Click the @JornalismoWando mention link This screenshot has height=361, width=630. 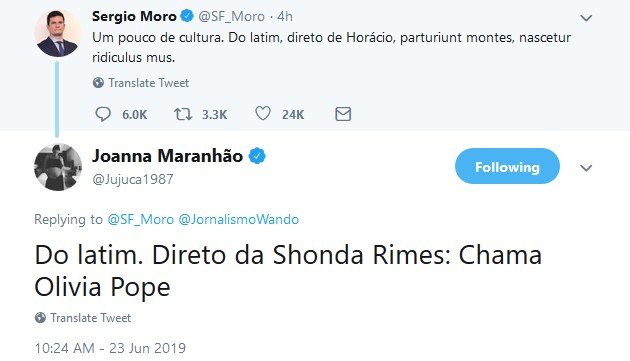pyautogui.click(x=239, y=219)
